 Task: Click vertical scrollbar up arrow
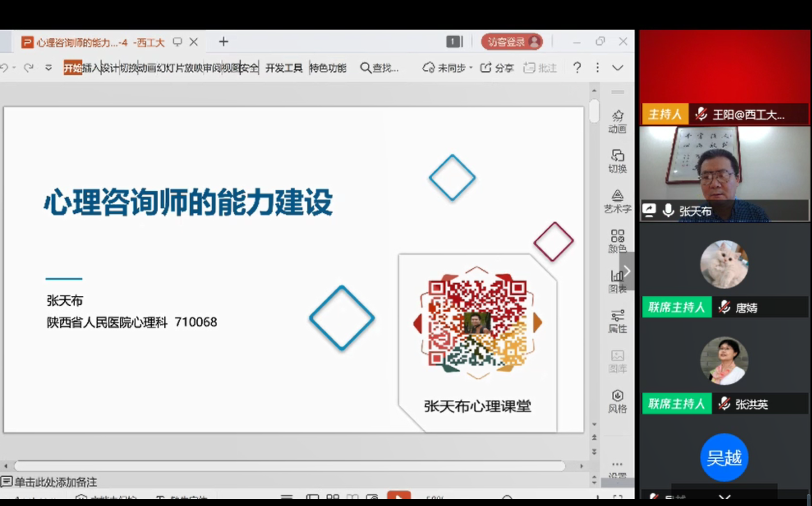coord(594,90)
